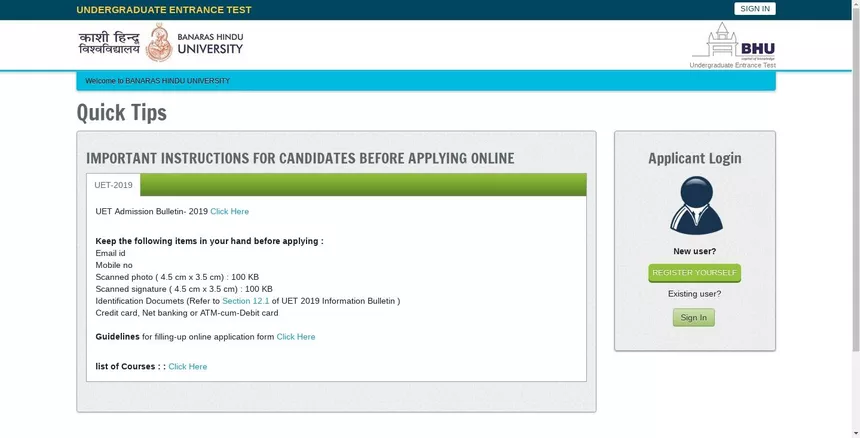Click the green bar beside UET-2019 tab
The image size is (860, 438).
363,185
